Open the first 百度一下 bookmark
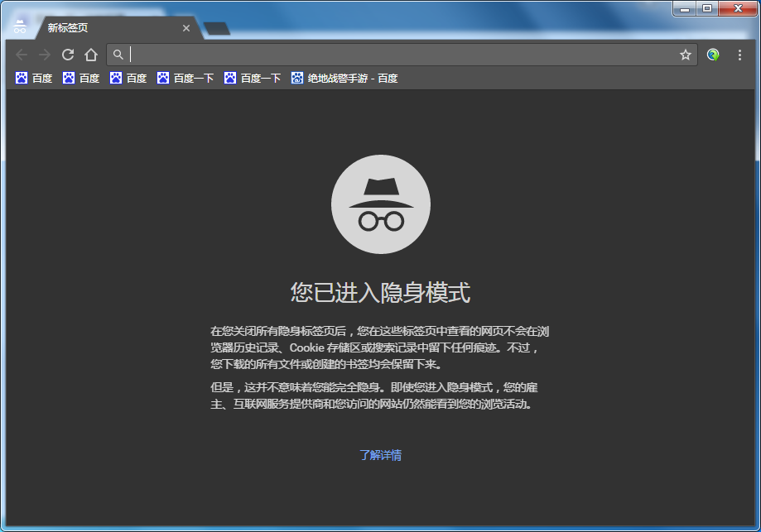 pyautogui.click(x=186, y=78)
